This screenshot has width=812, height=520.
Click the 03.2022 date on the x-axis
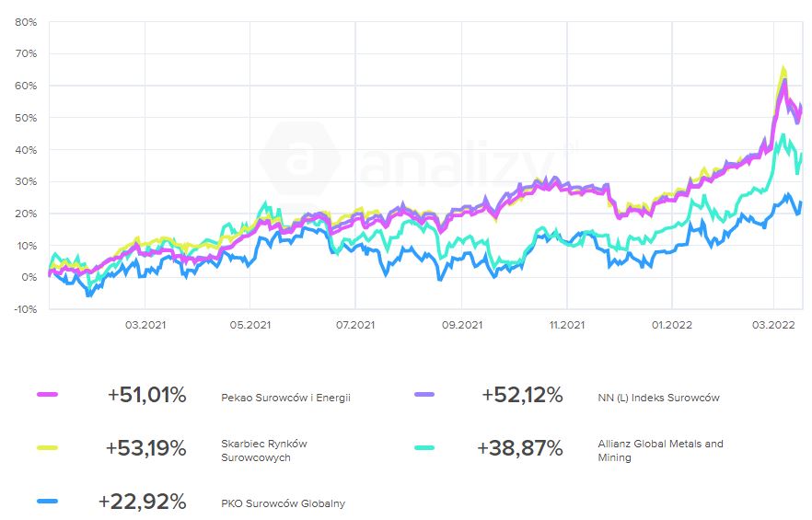click(774, 324)
